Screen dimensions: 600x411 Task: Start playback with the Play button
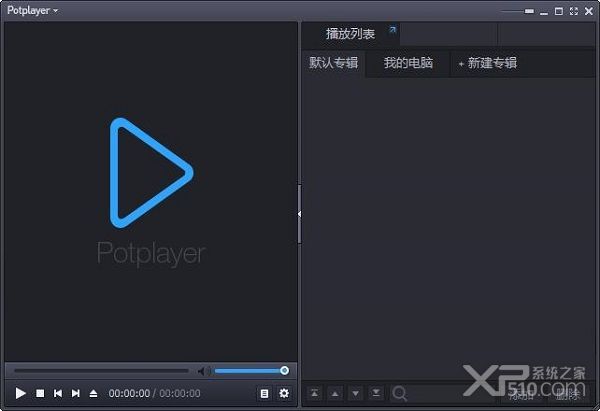20,393
